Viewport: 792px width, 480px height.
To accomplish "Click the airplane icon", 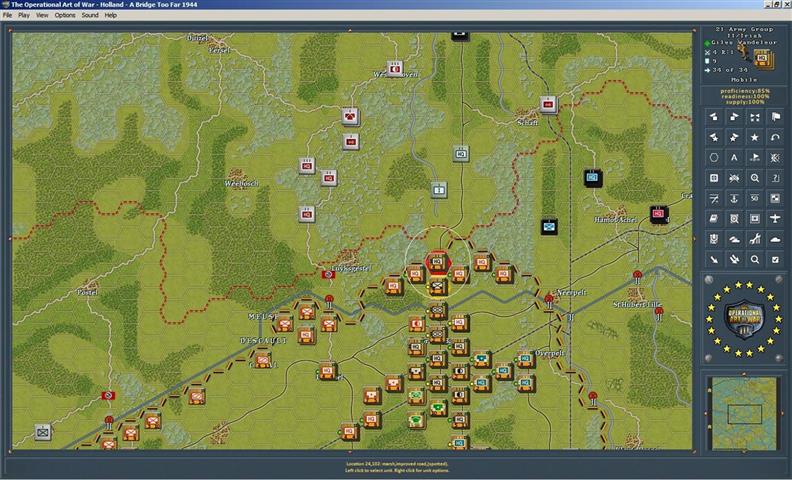I will pyautogui.click(x=775, y=219).
